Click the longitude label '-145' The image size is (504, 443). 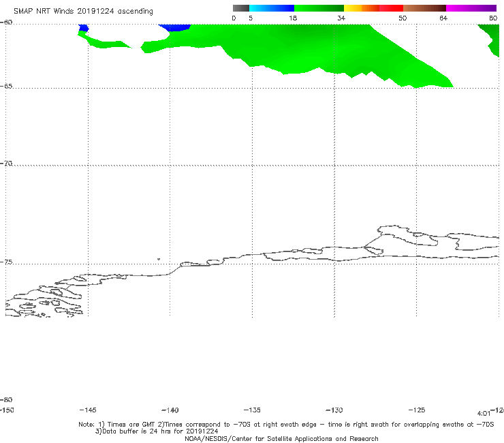(88, 410)
